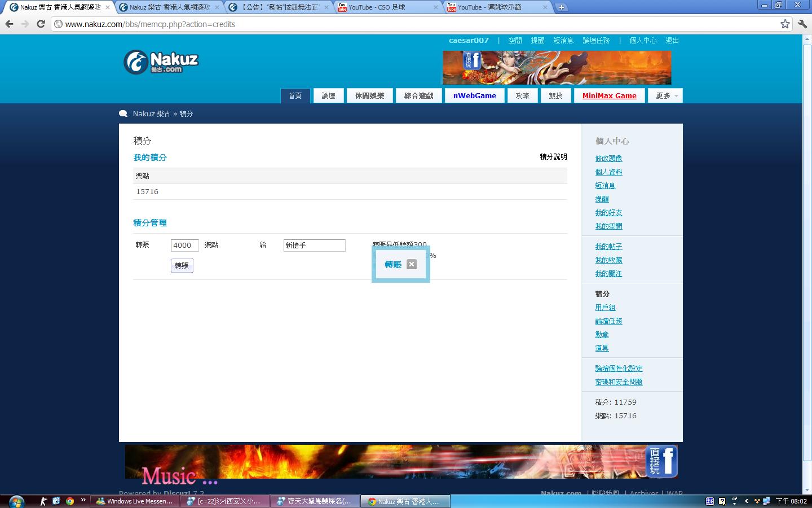Click the Nakuz logo
Viewport: 812px width, 508px height.
pos(161,62)
